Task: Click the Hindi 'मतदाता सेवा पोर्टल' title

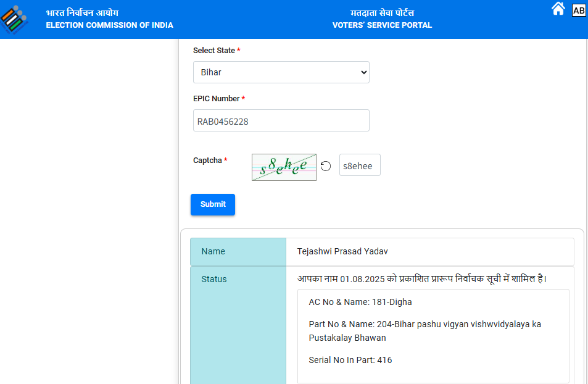Action: tap(382, 13)
